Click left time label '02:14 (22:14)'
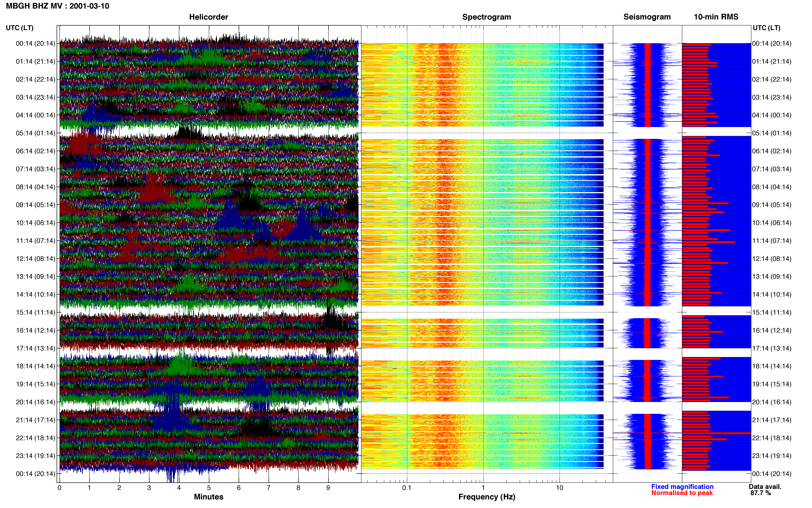 click(36, 79)
